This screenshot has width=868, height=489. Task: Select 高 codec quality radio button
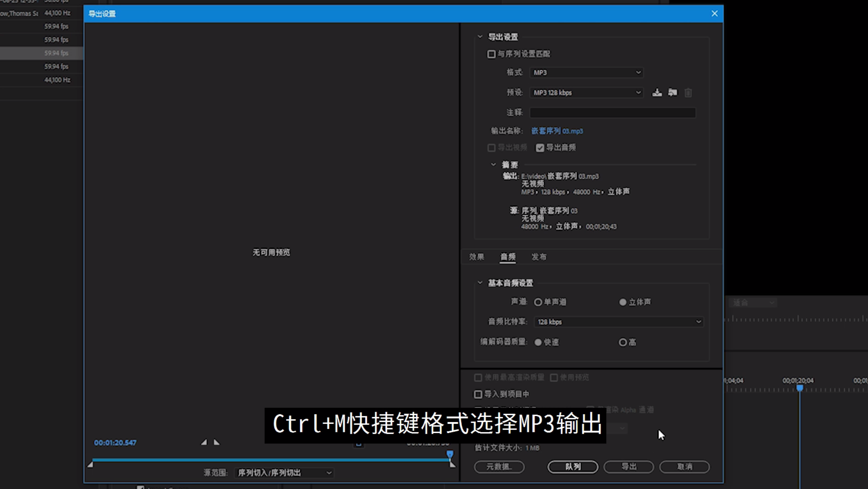pos(623,342)
